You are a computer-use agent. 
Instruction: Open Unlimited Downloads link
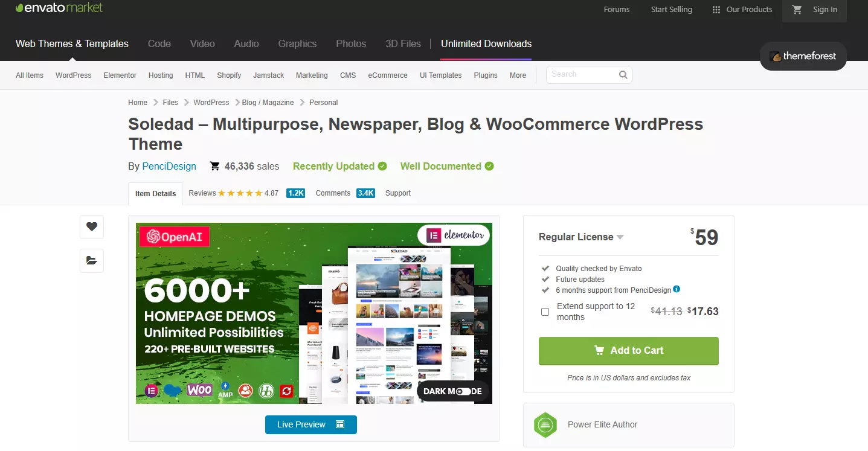coord(486,43)
